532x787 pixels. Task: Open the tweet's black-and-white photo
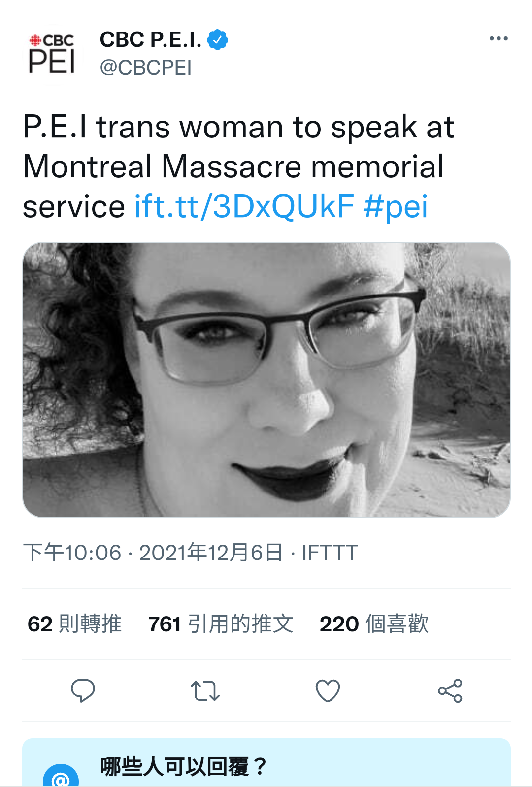pos(266,380)
